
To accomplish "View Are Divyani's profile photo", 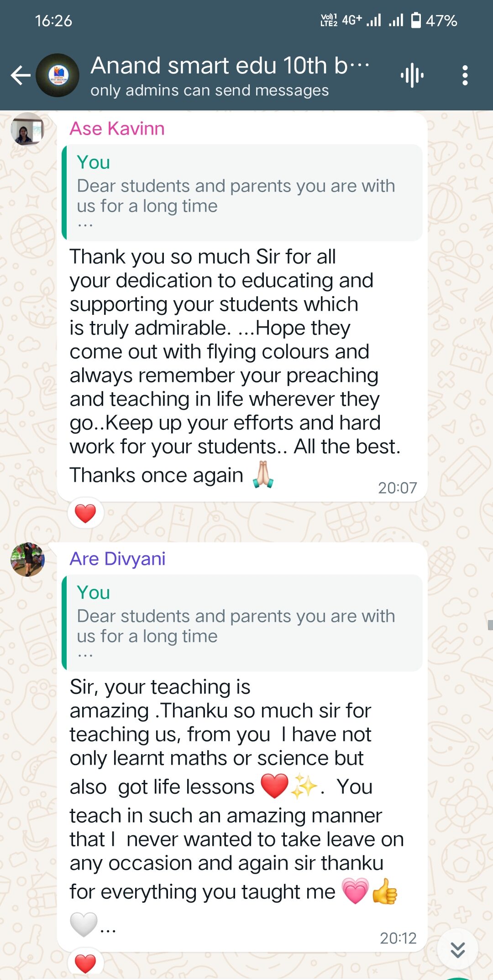I will pos(27,559).
